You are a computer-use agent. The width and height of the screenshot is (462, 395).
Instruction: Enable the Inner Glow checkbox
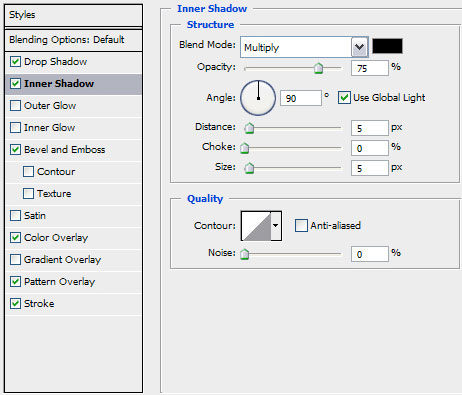point(15,128)
